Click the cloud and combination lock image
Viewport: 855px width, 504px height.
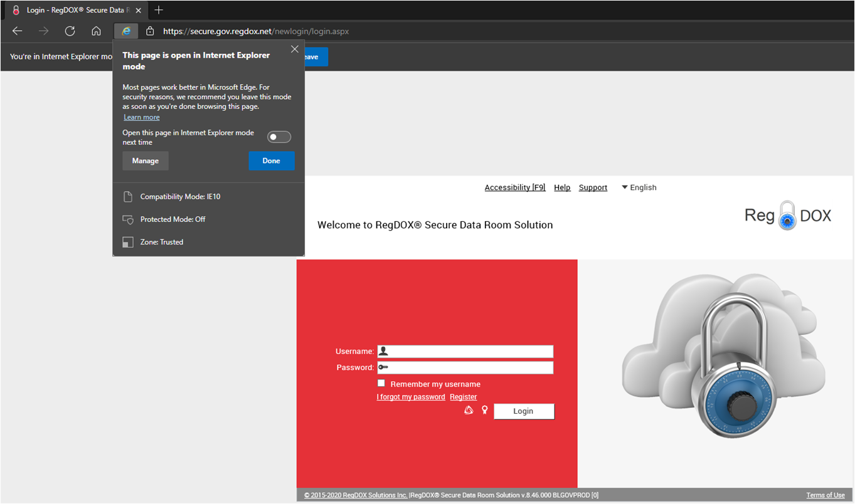point(723,357)
